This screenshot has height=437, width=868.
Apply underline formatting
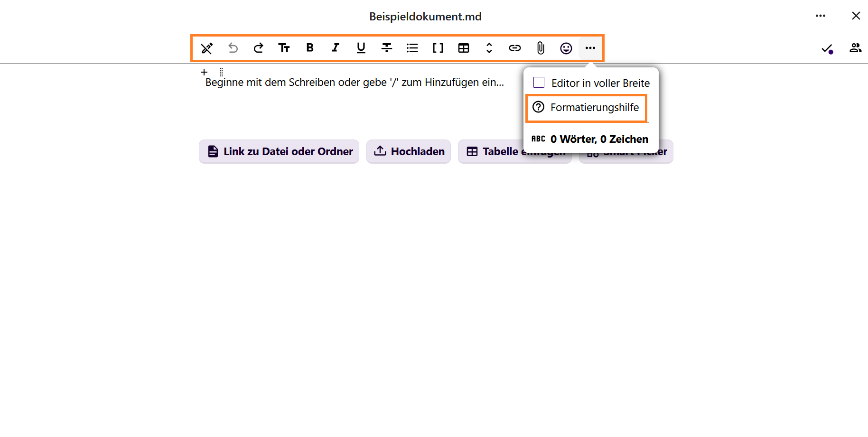361,48
